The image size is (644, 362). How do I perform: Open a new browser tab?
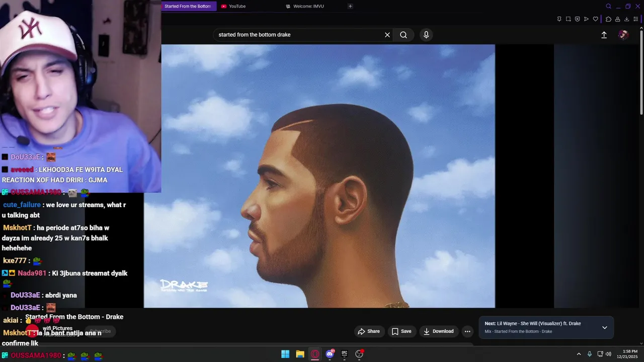point(350,6)
